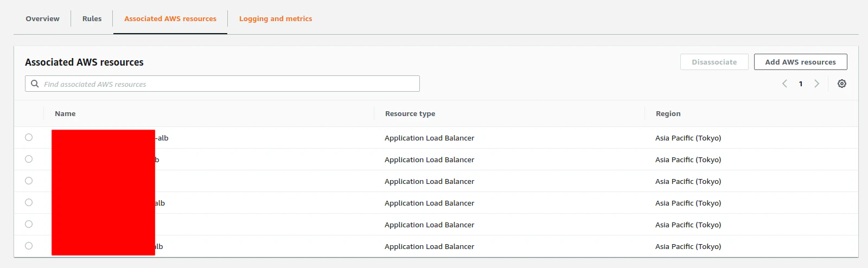This screenshot has height=268, width=868.
Task: Click the Resource type column header
Action: [410, 113]
